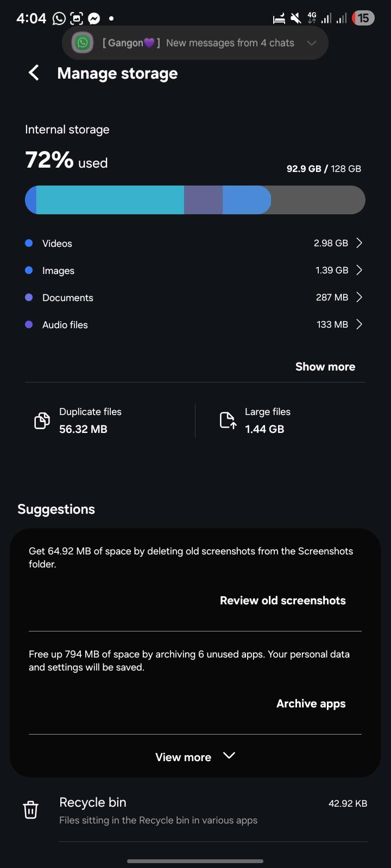Open the Duplicate files icon
Screen dimensions: 391x868
(x=42, y=420)
